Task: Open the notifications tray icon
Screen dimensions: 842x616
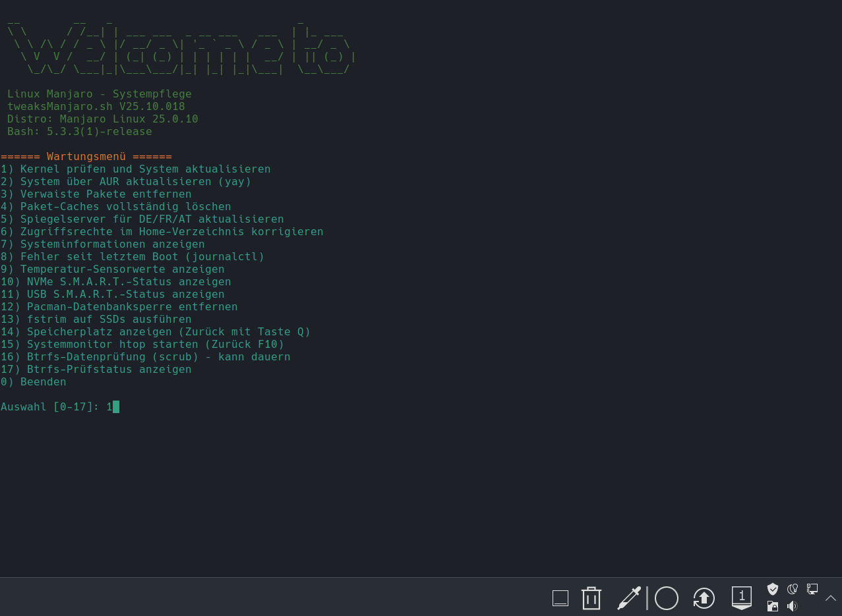Action: (741, 598)
